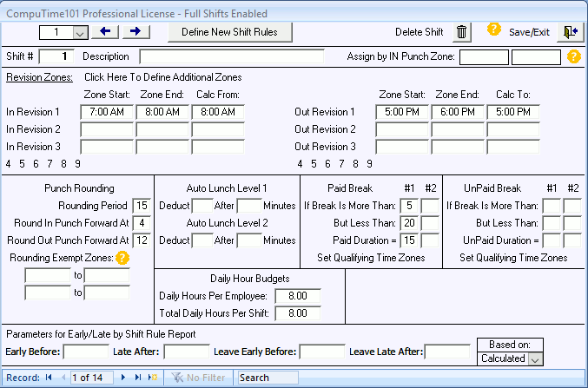Select Out Revision 1 Zone Start 5:00 PM
The height and width of the screenshot is (388, 588).
click(x=402, y=112)
